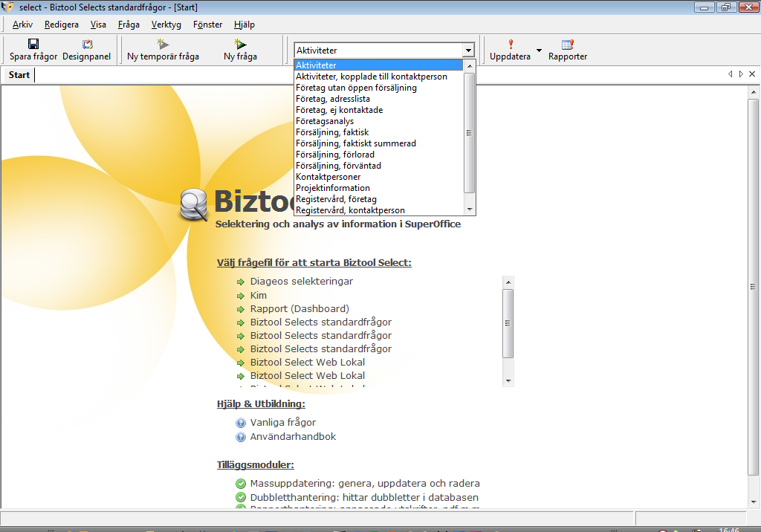
Task: Click arrow icon beside Diageos selekteringar
Action: [240, 282]
